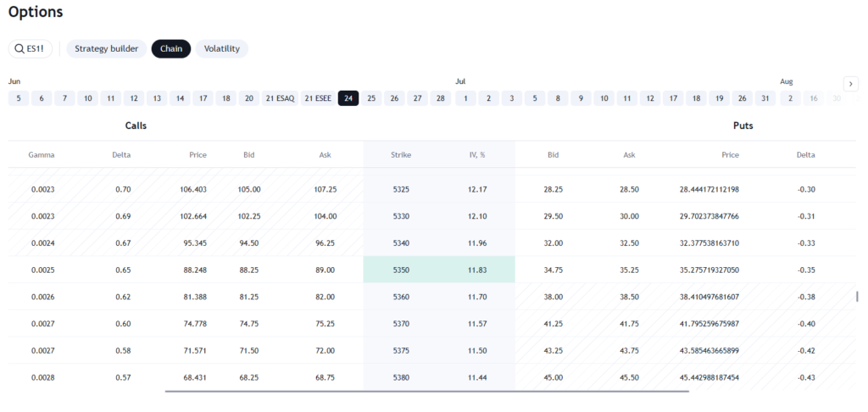The image size is (868, 412).
Task: Click the Calls Ask column header
Action: pos(325,155)
